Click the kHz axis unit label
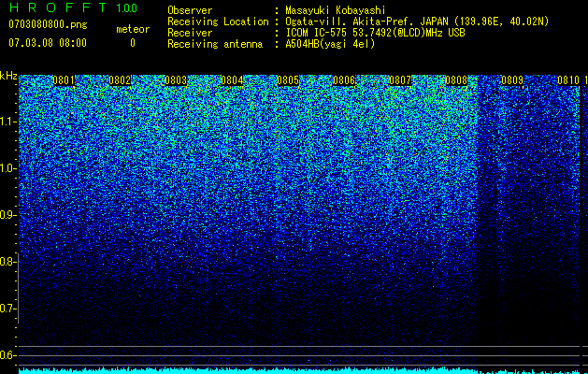This screenshot has width=588, height=374. [x=8, y=76]
